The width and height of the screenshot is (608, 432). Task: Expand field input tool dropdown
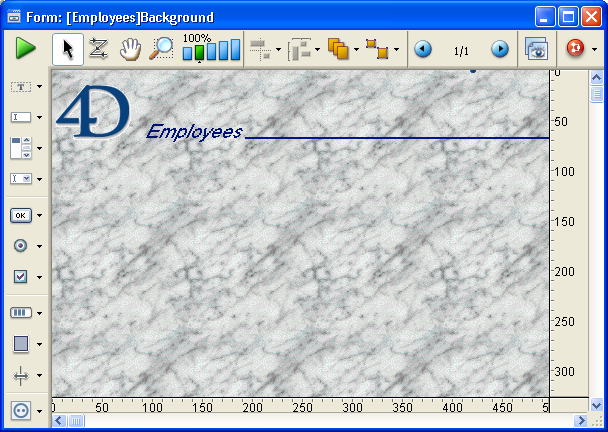(40, 117)
